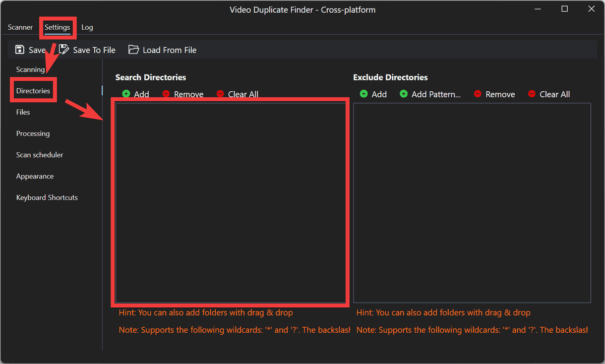Select Directories in the settings sidebar
The image size is (605, 364).
pos(33,91)
